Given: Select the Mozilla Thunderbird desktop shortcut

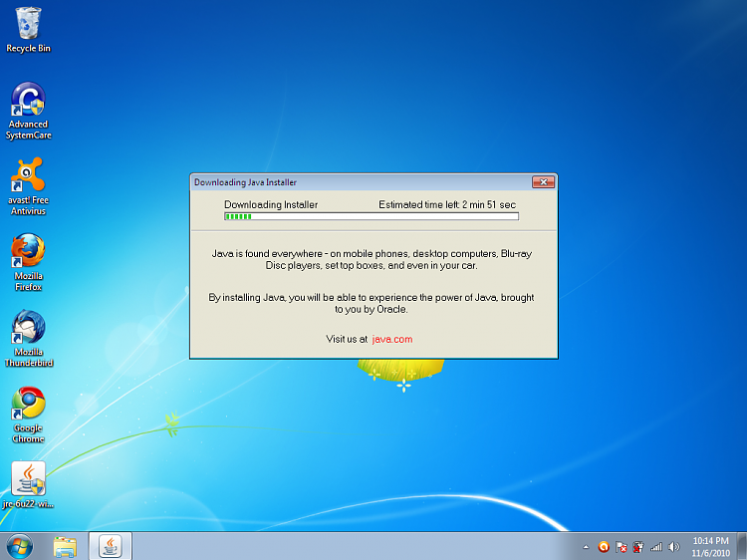Looking at the screenshot, I should tap(28, 339).
